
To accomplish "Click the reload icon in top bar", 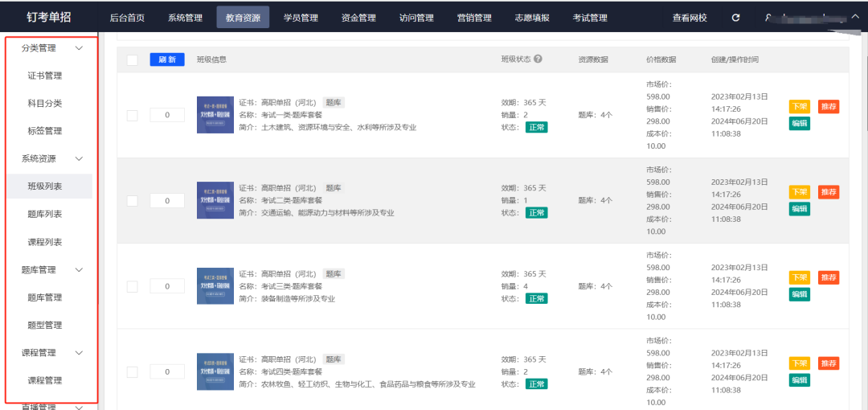I will [735, 18].
